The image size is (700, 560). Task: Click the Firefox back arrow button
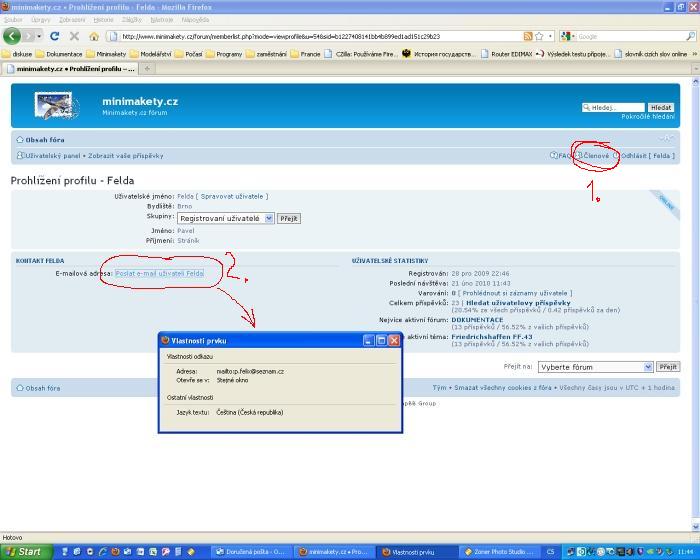(x=12, y=36)
